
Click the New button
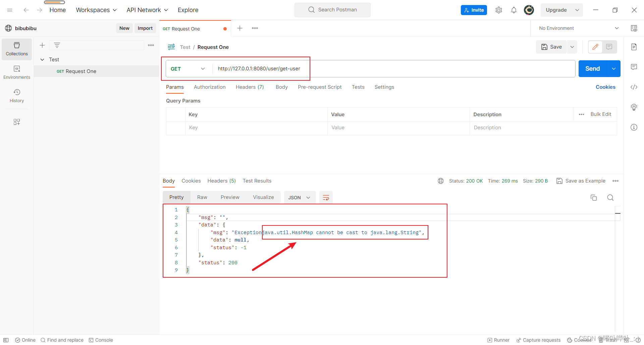coord(124,28)
